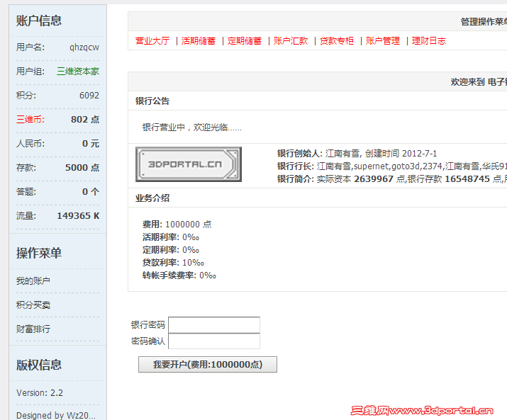507x420 pixels.
Task: Click the 人民币 value 0 元
Action: [x=91, y=144]
